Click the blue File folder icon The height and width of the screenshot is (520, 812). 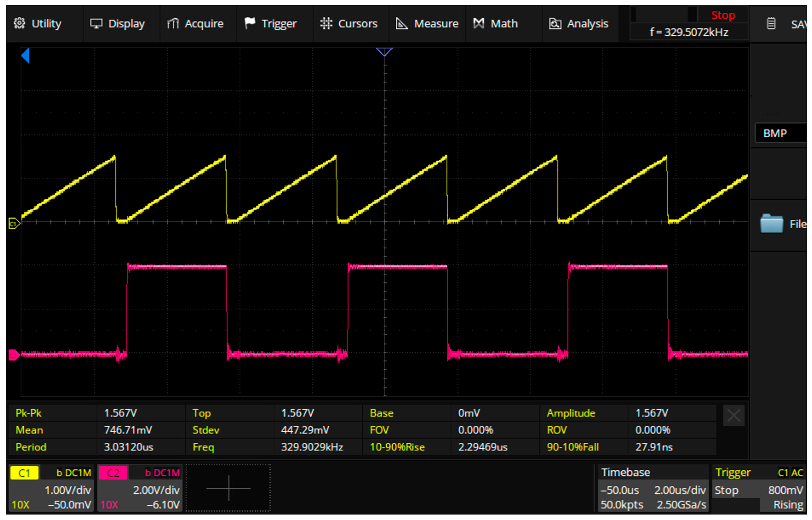click(x=771, y=223)
